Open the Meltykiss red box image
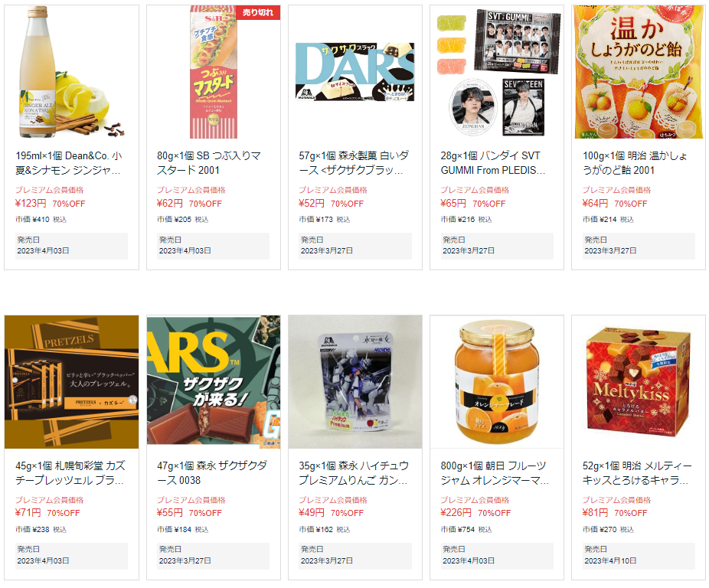Image resolution: width=709 pixels, height=588 pixels. coord(639,382)
